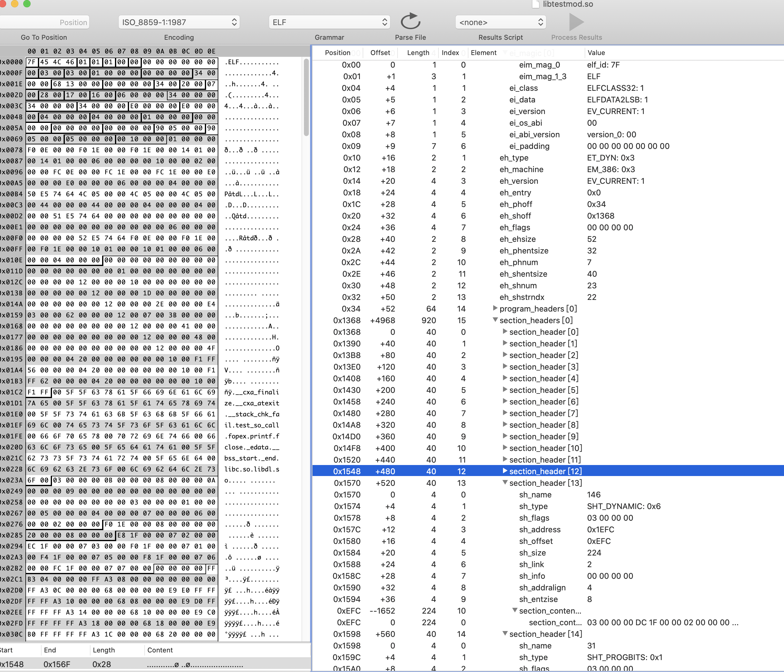784x672 pixels.
Task: Click the '.__stack_chk_fa' ASCII text
Action: coord(252,414)
